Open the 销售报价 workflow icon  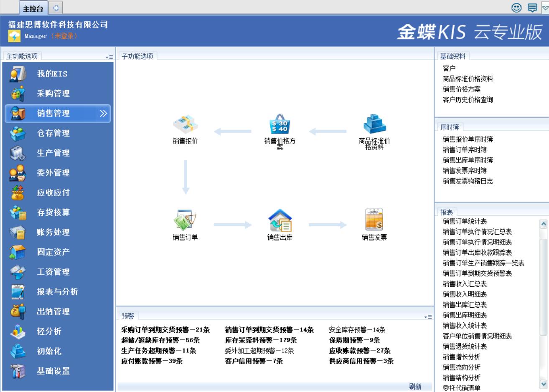pos(185,124)
